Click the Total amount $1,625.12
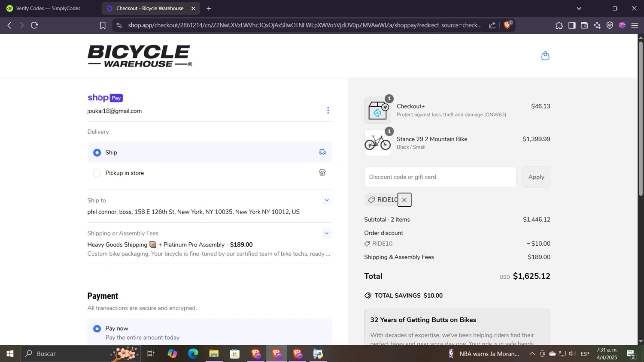This screenshot has height=362, width=644. (532, 276)
